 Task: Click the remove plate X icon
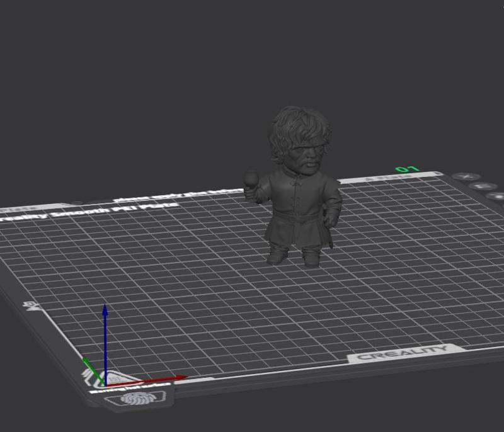click(x=466, y=177)
